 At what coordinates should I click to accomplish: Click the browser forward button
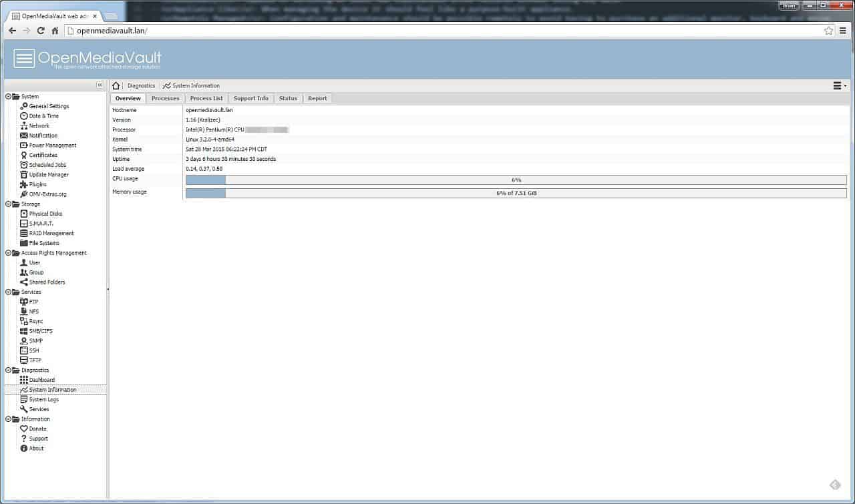click(x=27, y=31)
